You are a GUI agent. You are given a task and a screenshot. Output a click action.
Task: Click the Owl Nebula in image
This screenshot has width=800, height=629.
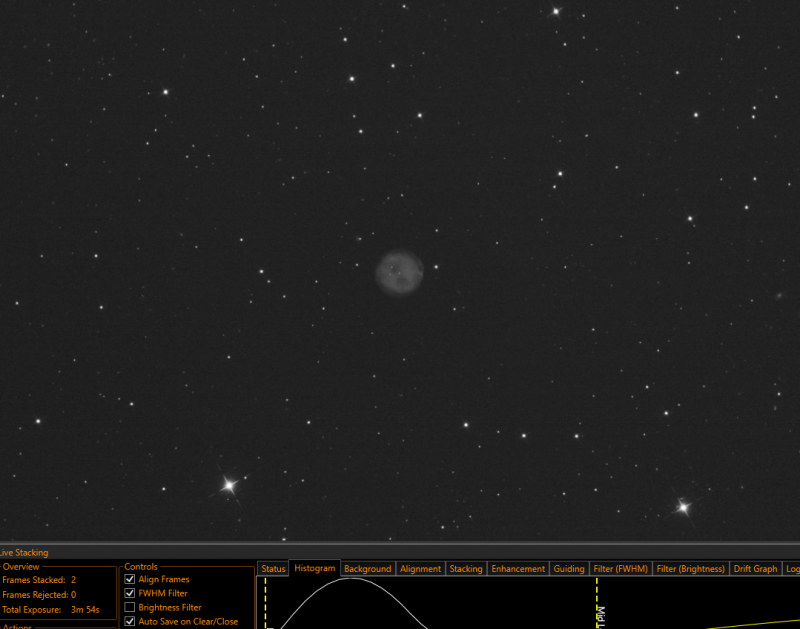[399, 272]
